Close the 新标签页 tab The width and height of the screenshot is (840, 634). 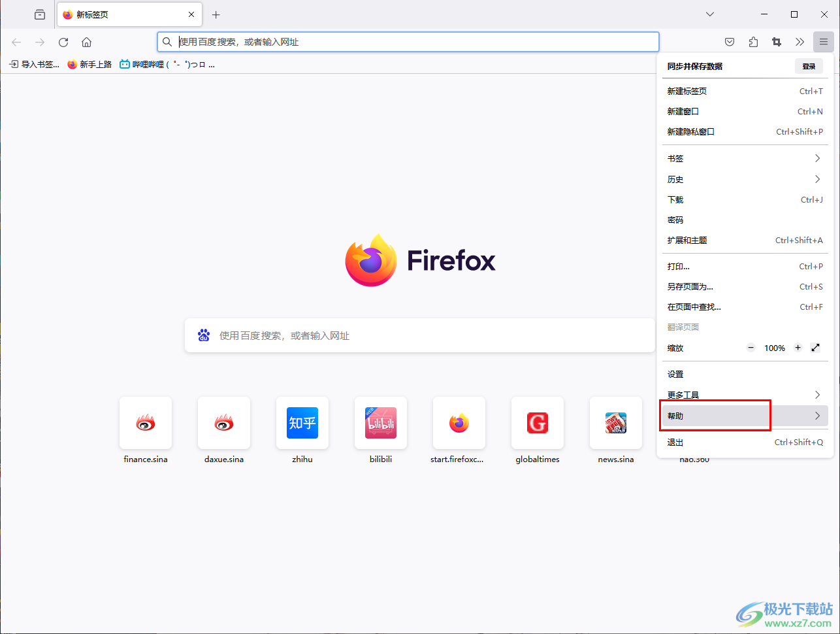coord(191,14)
